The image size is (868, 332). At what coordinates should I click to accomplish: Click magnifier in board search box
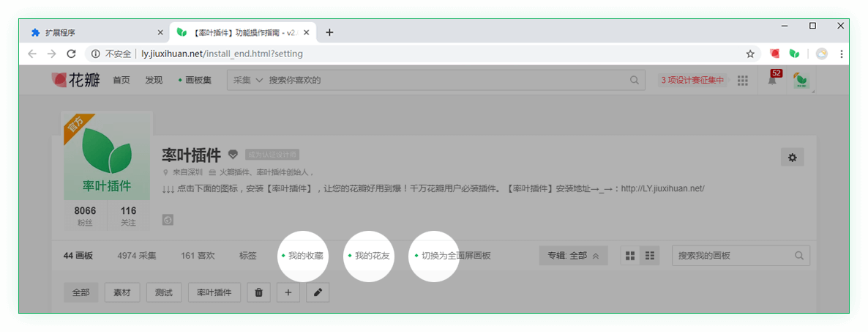pos(798,256)
